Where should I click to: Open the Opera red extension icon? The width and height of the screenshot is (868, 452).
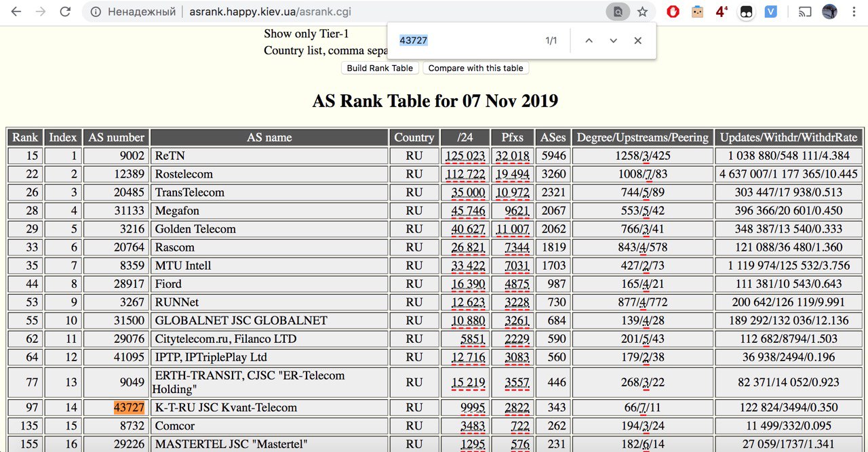tap(673, 12)
